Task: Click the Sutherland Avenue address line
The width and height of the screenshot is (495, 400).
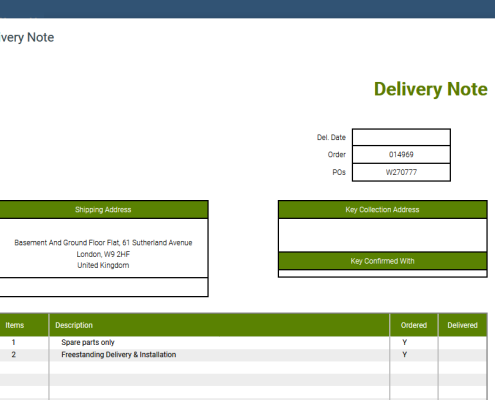Action: [x=103, y=243]
